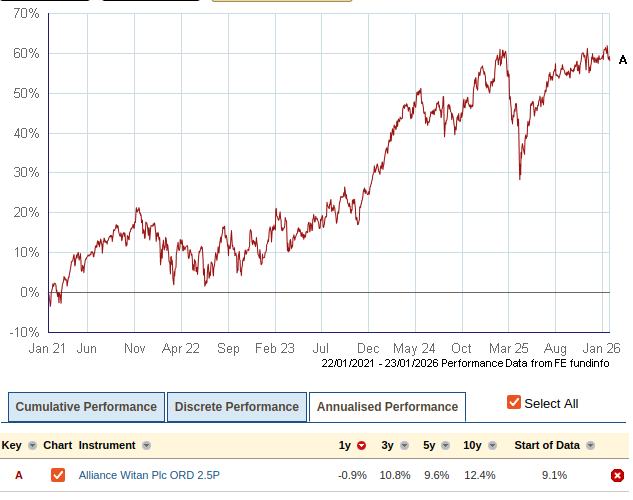Click the Nov 2021 peak on chart line
This screenshot has height=500, width=633.
(137, 209)
